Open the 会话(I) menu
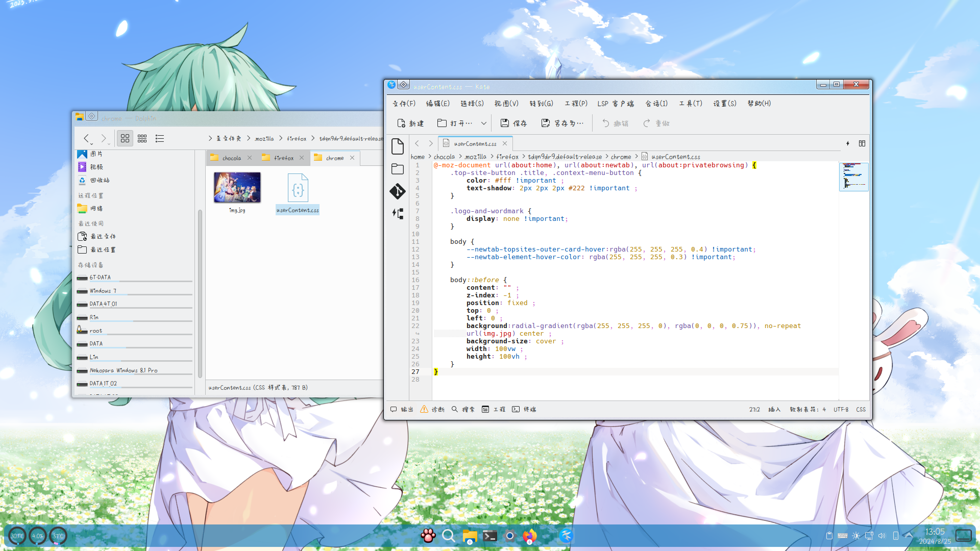The height and width of the screenshot is (551, 980). pyautogui.click(x=656, y=103)
